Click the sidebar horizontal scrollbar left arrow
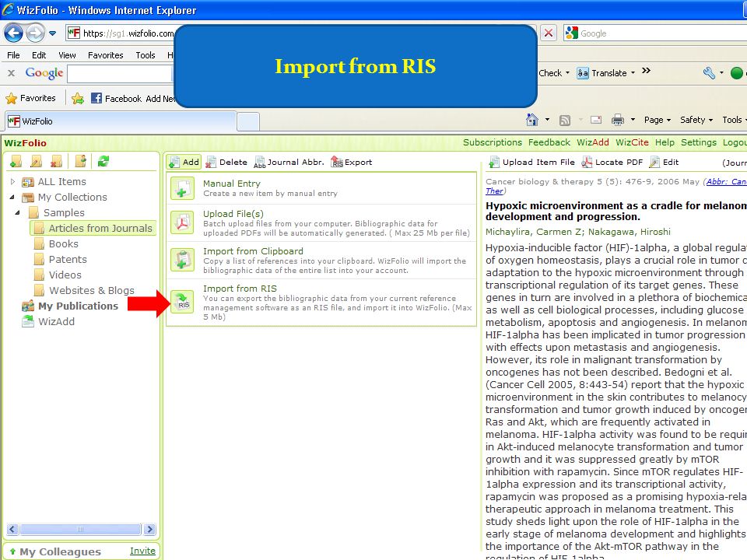747x560 pixels. tap(12, 529)
